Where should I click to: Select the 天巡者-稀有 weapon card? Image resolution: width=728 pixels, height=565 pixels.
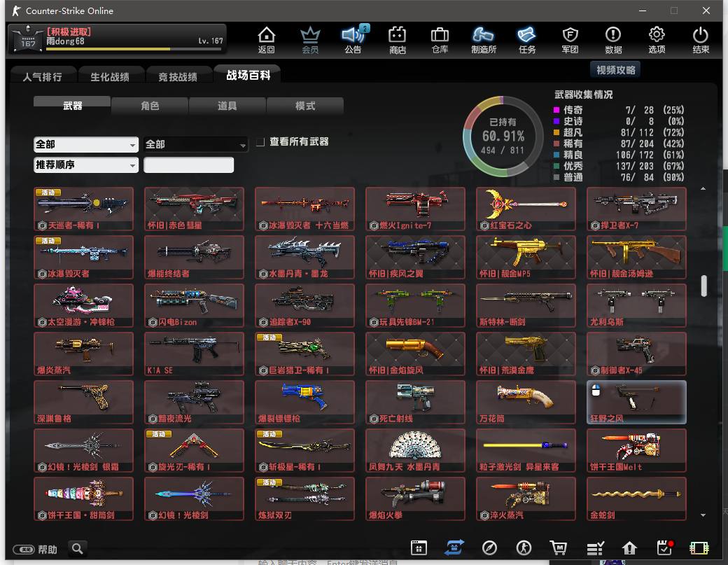pos(83,209)
